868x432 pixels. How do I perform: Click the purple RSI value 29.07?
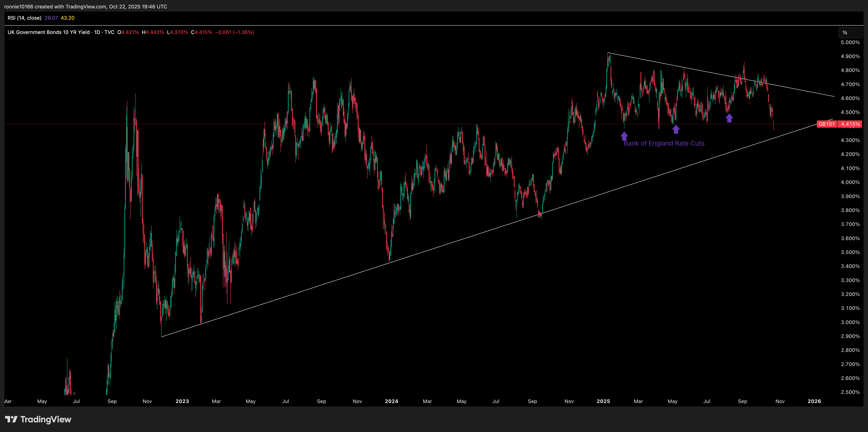coord(51,18)
